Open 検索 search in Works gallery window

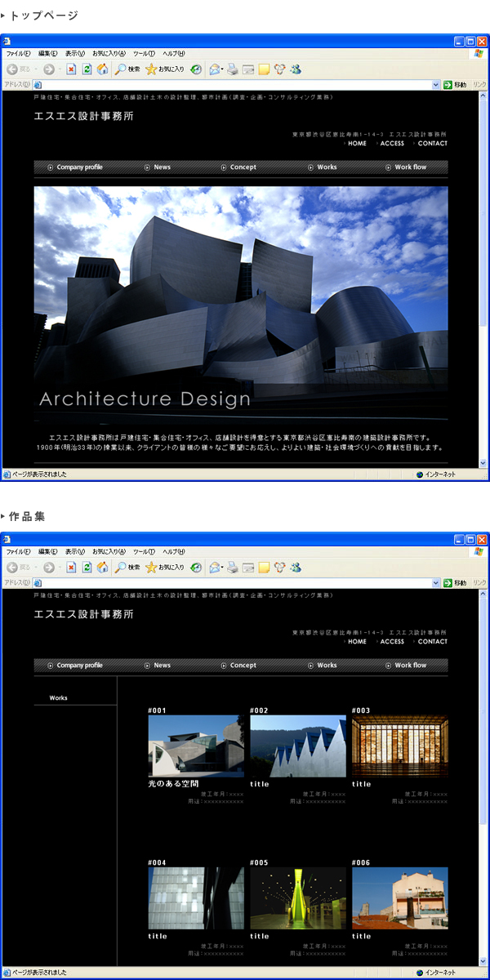[x=127, y=568]
